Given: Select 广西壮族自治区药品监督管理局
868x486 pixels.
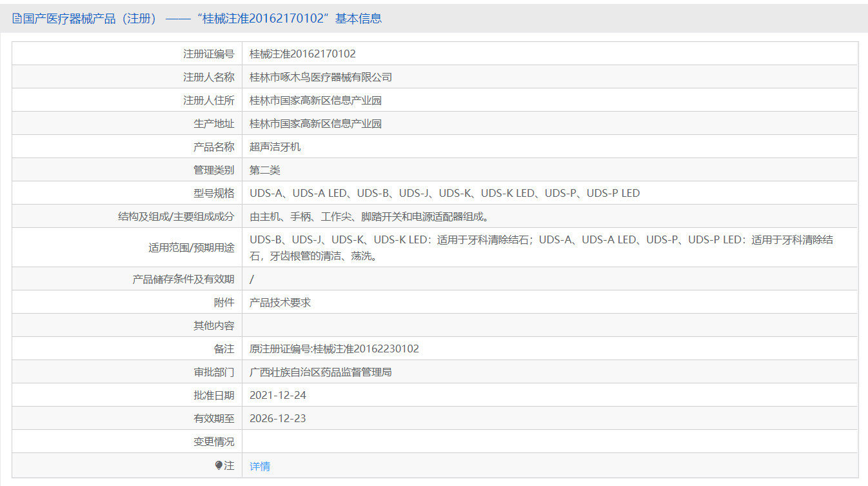Looking at the screenshot, I should [x=321, y=372].
